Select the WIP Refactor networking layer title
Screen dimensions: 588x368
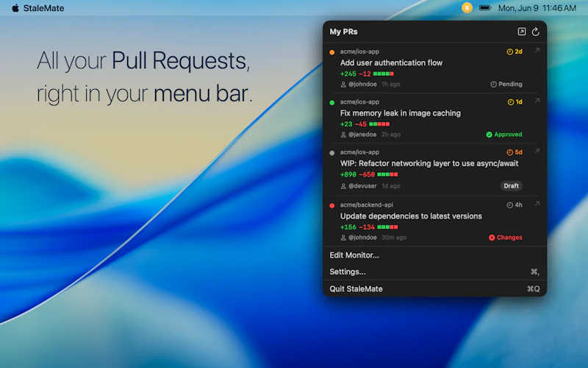coord(429,163)
